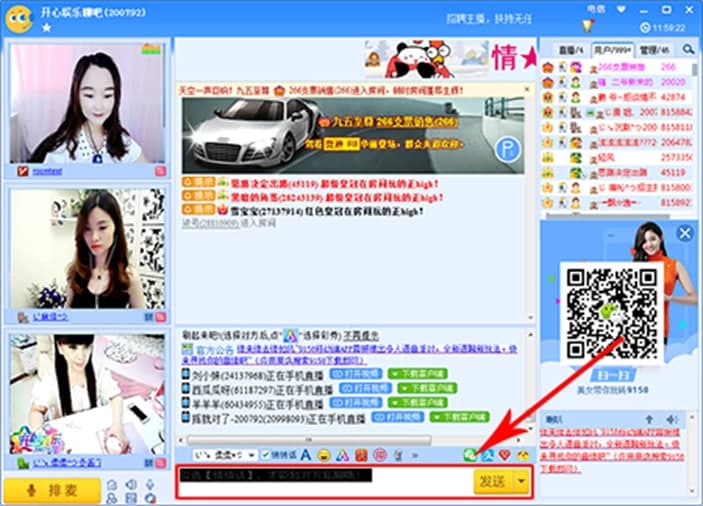
Task: Click the third host video thumbnail
Action: [87, 394]
